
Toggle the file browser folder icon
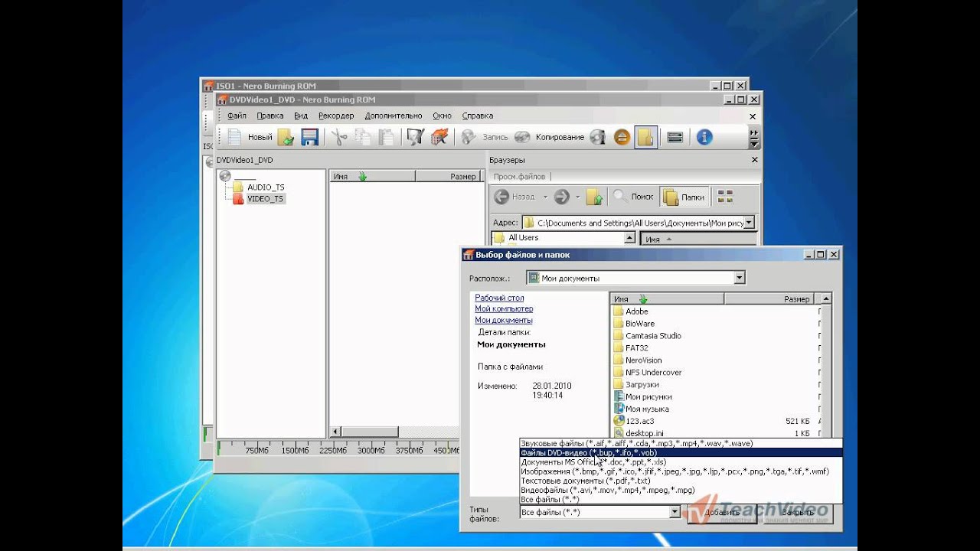[x=645, y=137]
